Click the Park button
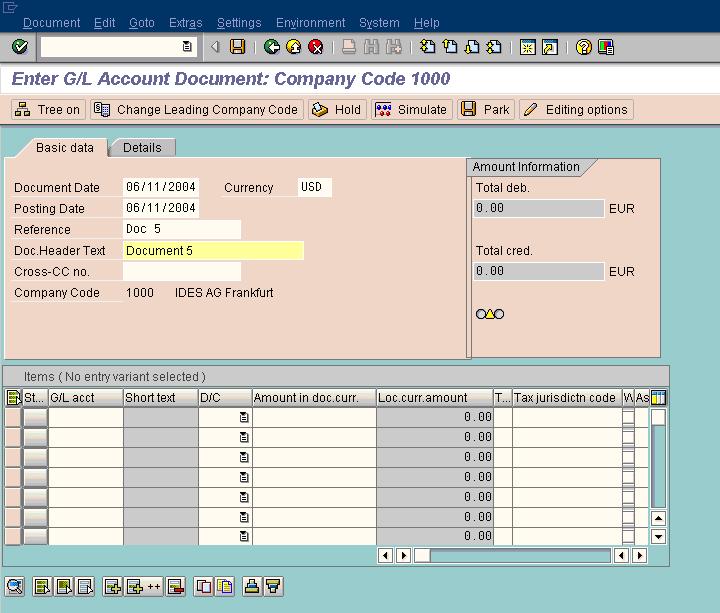The width and height of the screenshot is (720, 613). [x=485, y=110]
